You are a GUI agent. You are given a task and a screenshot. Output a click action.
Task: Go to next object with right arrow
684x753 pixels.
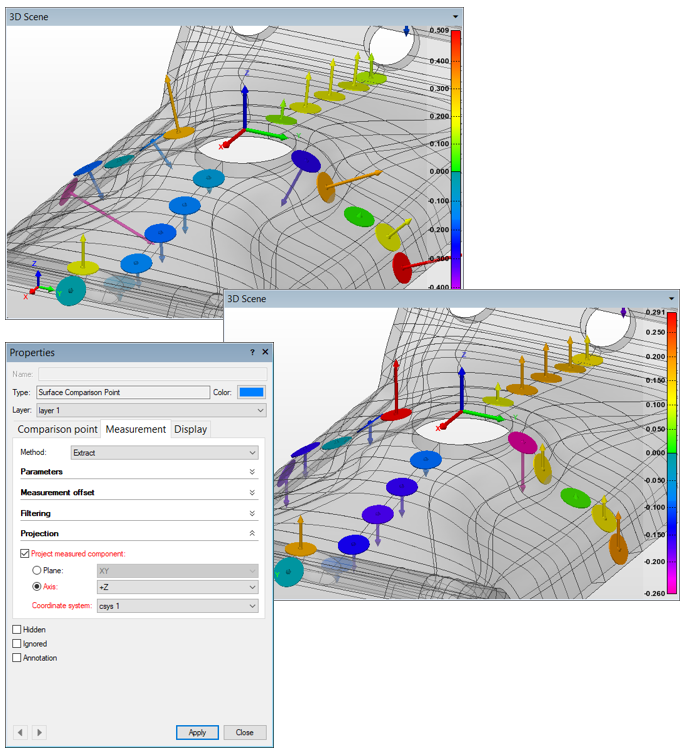pyautogui.click(x=39, y=732)
